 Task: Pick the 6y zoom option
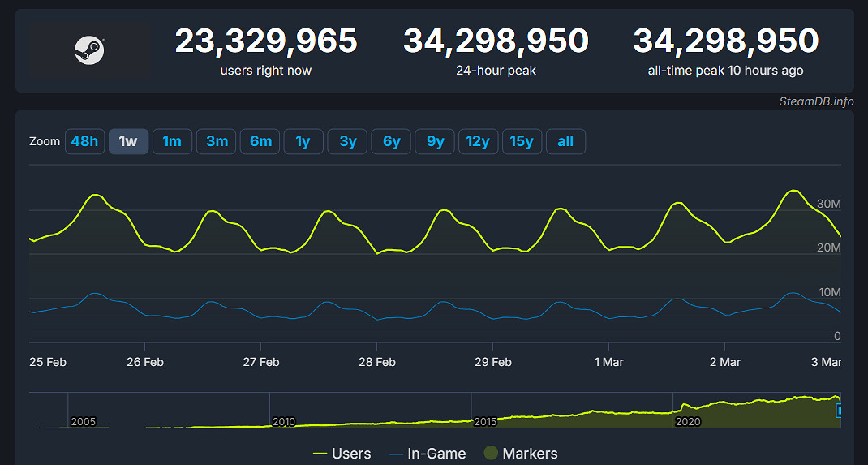[392, 141]
